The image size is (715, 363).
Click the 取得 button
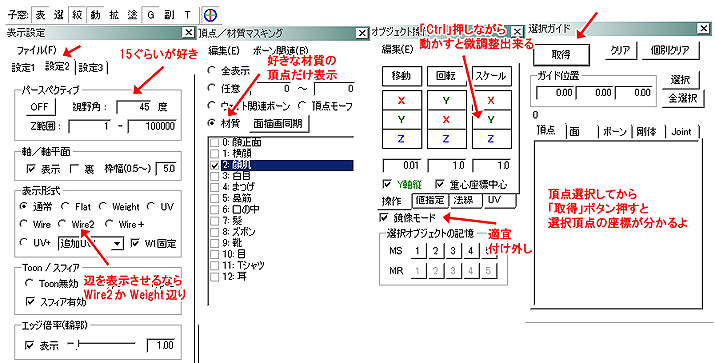(561, 55)
